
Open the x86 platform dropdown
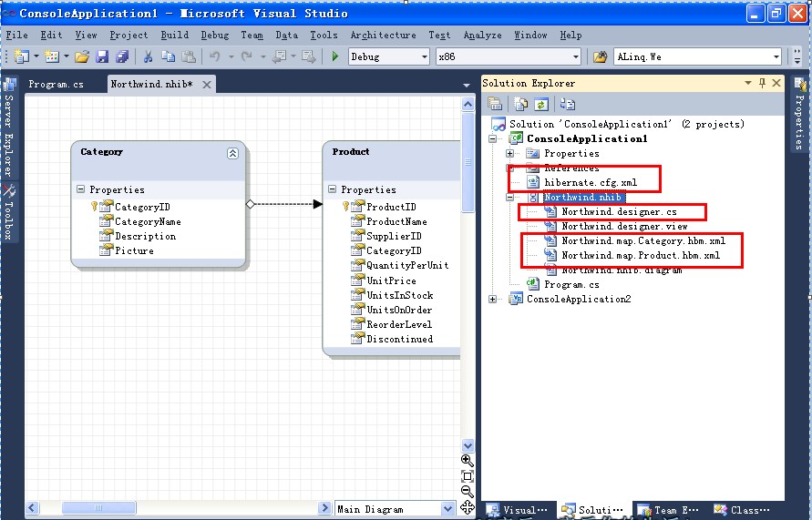coord(576,56)
